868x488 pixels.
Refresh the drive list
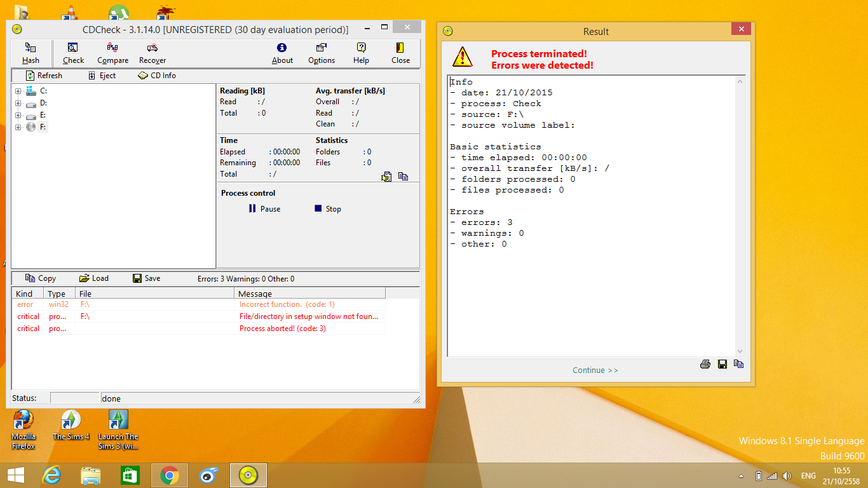pos(43,76)
